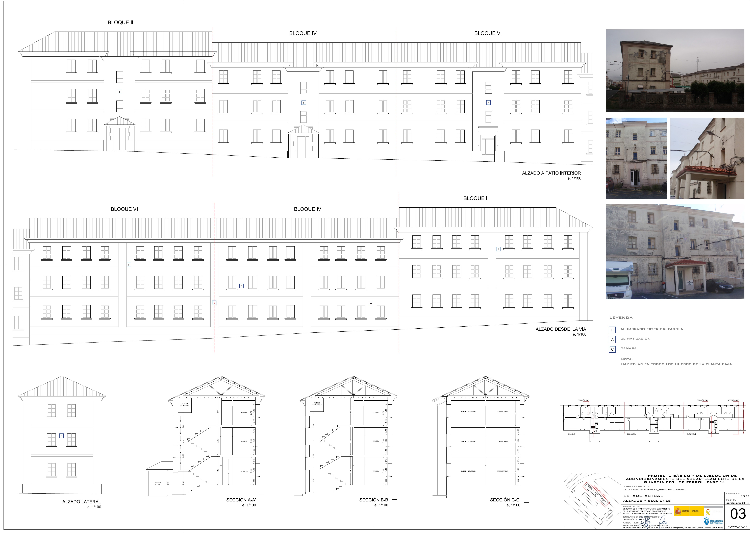Open the photo of the red-tiled entrance porch
Viewport: 756px width, 535px height.
pos(707,158)
